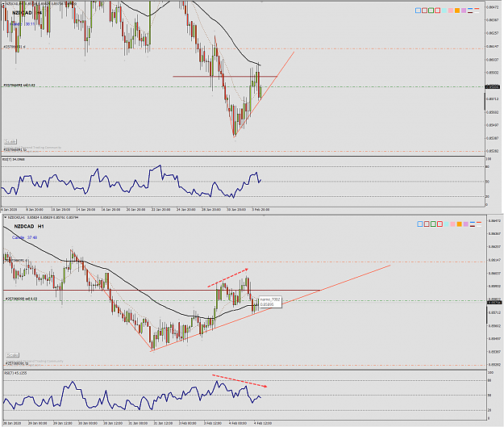This screenshot has height=427, width=504.
Task: Choose dark maroon line tool in H4 chart
Action: point(470,13)
